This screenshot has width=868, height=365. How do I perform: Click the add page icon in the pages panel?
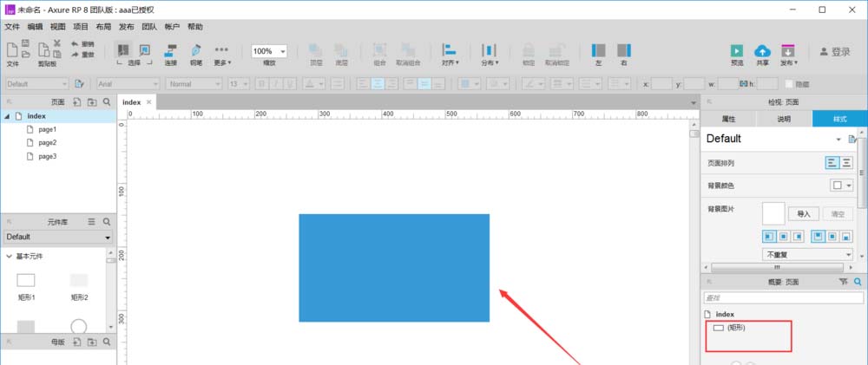coord(77,102)
